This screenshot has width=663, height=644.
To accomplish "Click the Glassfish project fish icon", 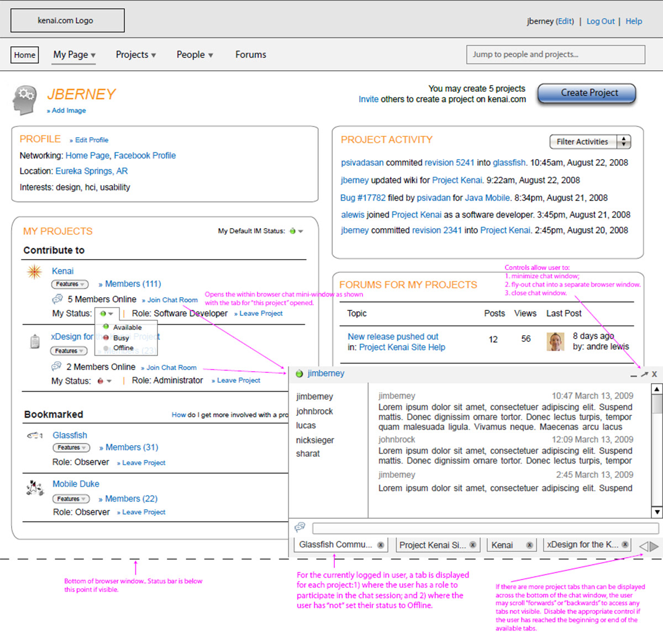I will [35, 435].
